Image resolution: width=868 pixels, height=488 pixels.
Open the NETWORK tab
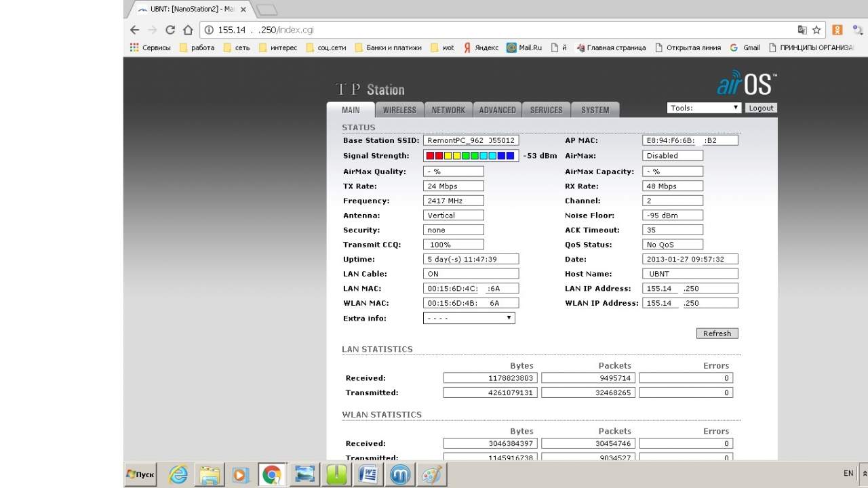pyautogui.click(x=448, y=110)
